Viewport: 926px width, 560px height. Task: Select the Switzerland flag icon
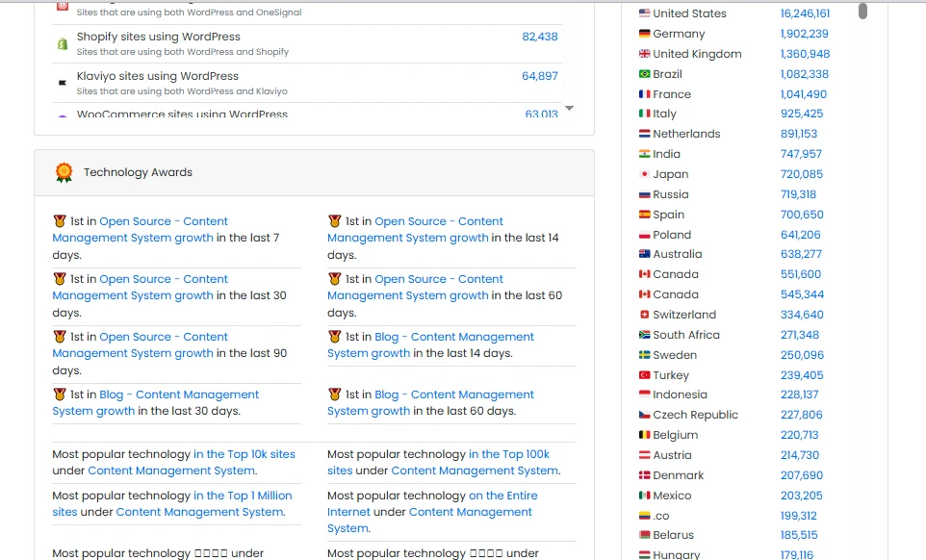[x=644, y=315]
